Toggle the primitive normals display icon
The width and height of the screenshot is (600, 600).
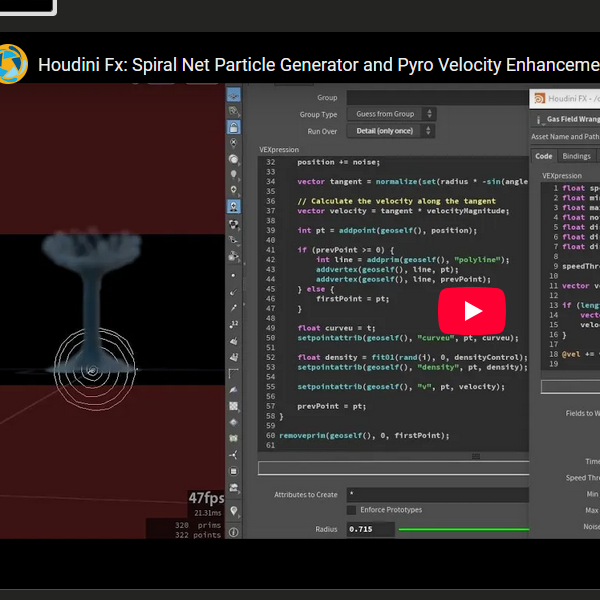click(x=233, y=341)
